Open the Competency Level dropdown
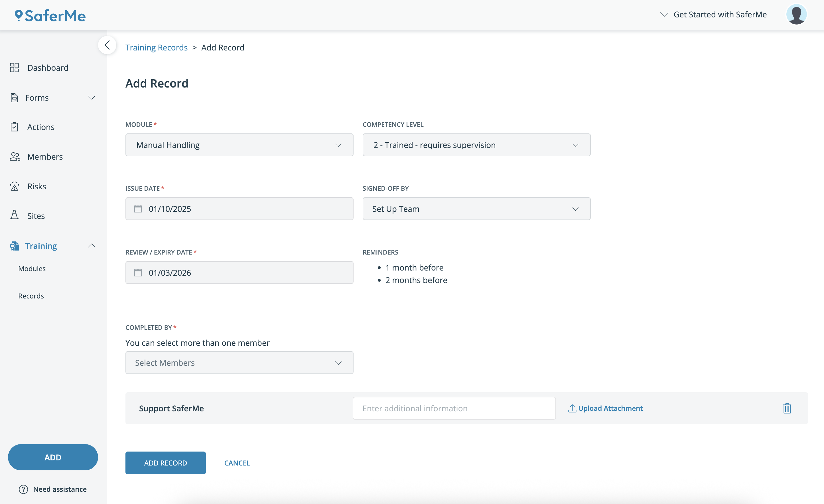This screenshot has width=824, height=504. click(476, 145)
